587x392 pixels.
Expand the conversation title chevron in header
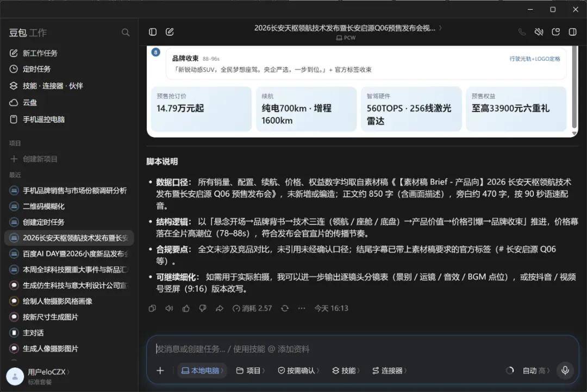pyautogui.click(x=440, y=28)
